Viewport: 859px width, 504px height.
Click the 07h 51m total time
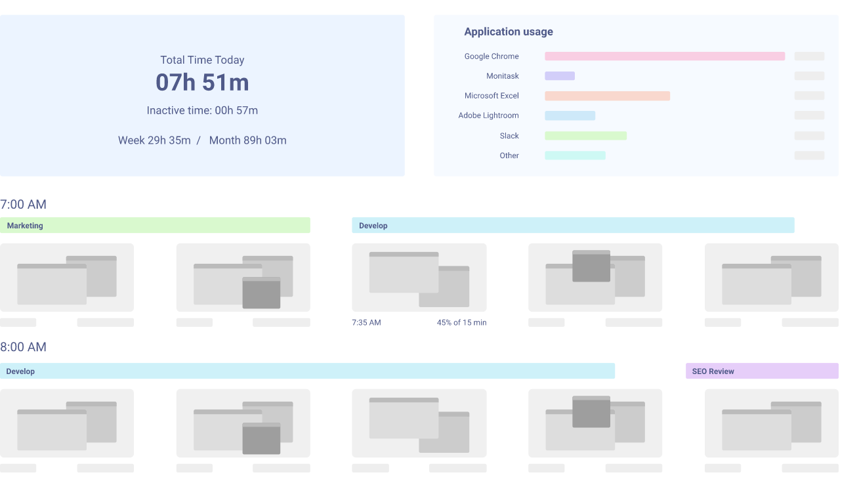pos(202,83)
